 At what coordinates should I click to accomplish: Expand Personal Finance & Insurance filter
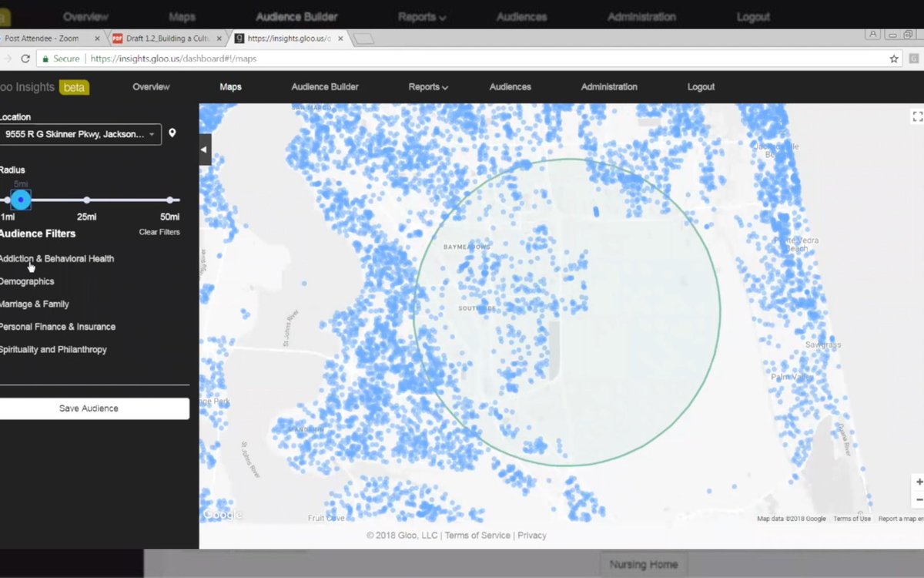58,327
